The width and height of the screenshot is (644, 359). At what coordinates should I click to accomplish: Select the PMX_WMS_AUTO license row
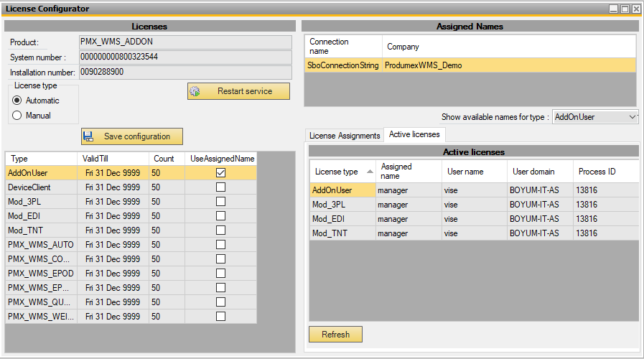pos(40,245)
